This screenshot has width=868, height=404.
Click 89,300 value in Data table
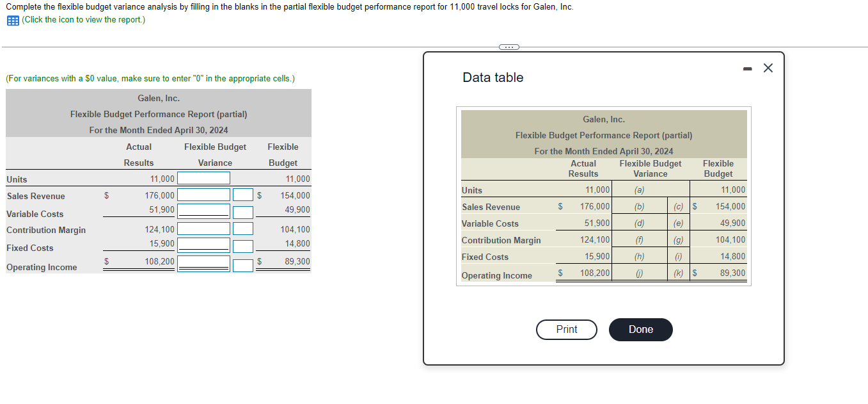[x=732, y=273]
